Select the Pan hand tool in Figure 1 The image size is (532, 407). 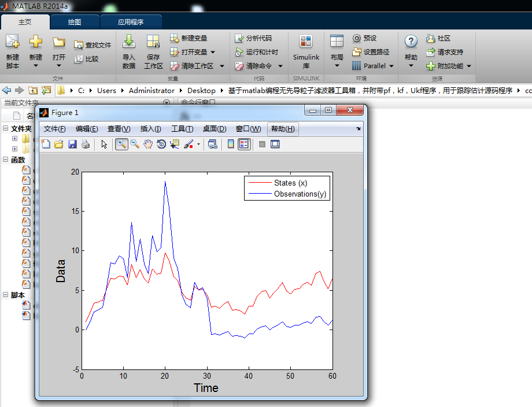tap(148, 144)
